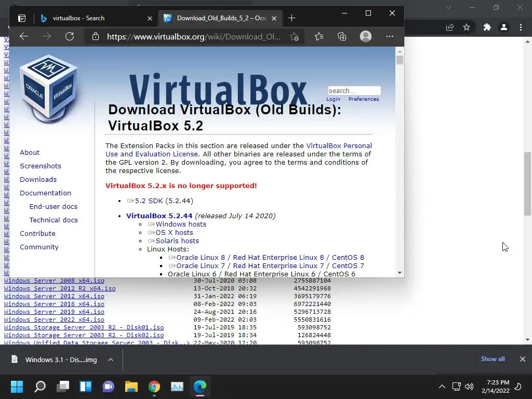Open End-user docs link
The width and height of the screenshot is (532, 399).
point(54,206)
